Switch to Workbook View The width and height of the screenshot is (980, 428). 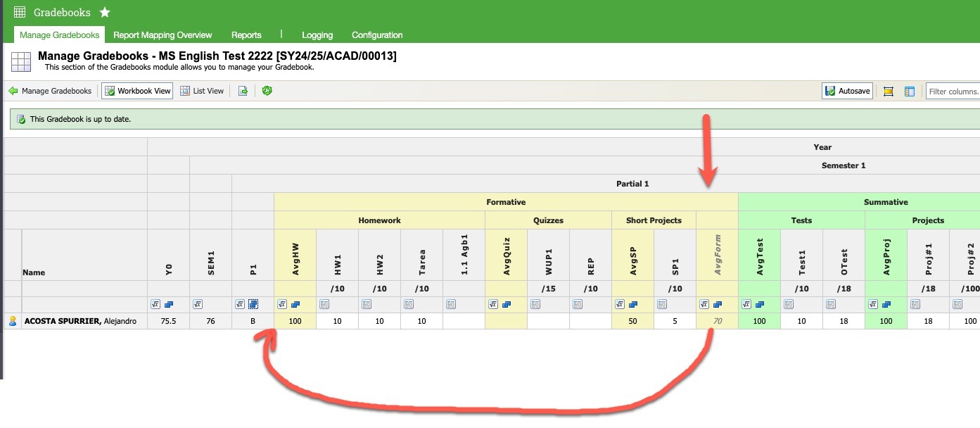tap(137, 91)
